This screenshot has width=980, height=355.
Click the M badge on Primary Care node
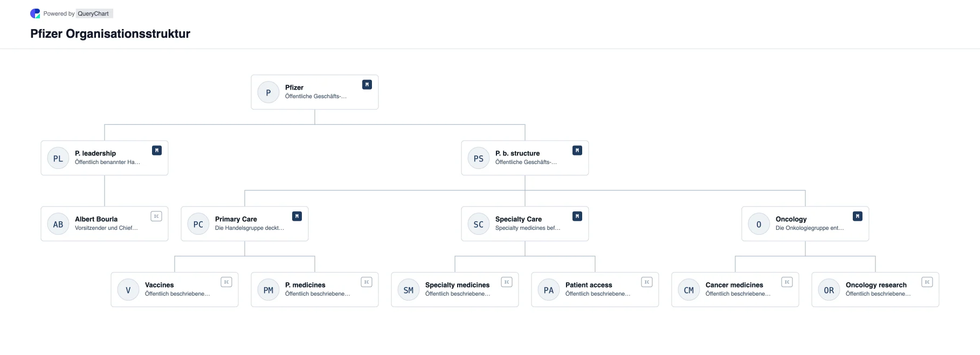point(297,216)
